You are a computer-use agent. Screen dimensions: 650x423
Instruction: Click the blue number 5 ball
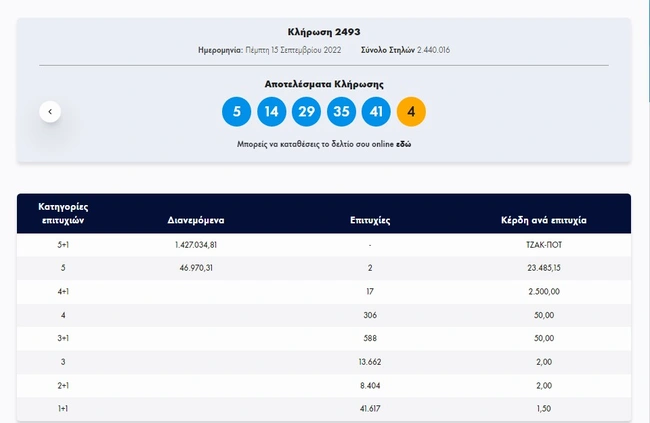pos(236,112)
